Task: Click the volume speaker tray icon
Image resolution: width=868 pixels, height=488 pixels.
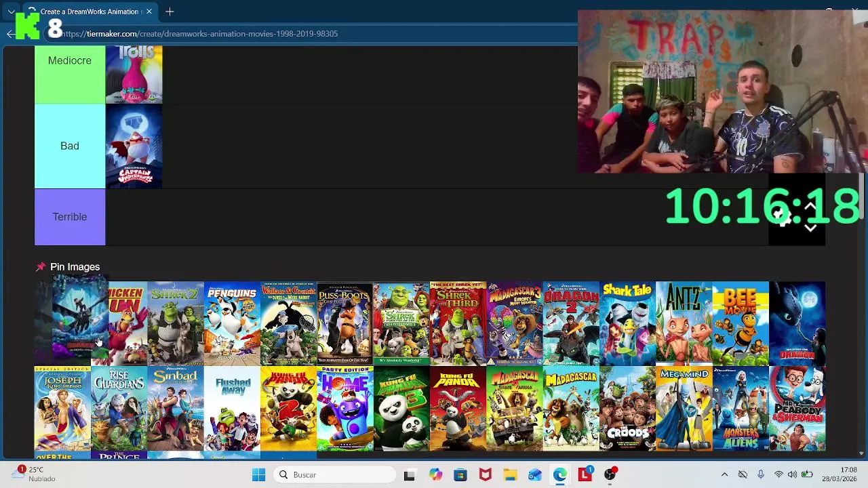Action: pyautogui.click(x=792, y=475)
